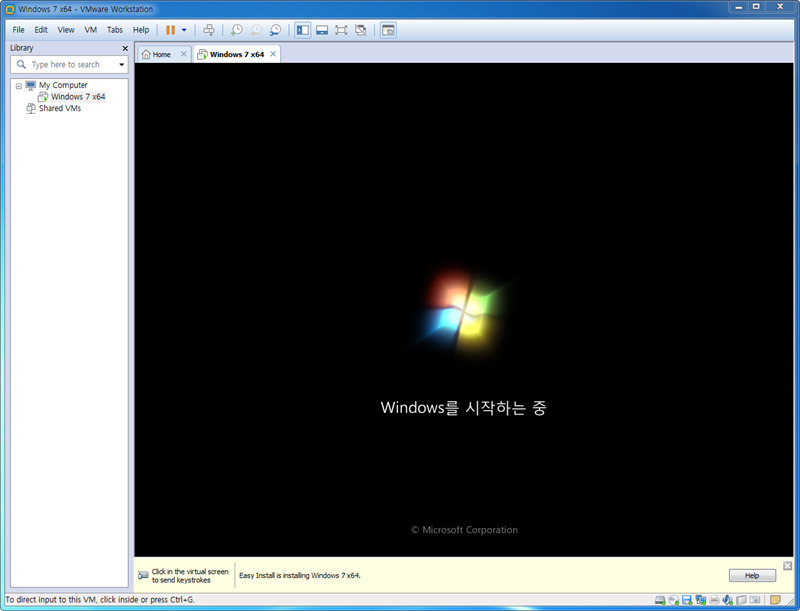Open the File menu
800x611 pixels.
click(x=18, y=30)
